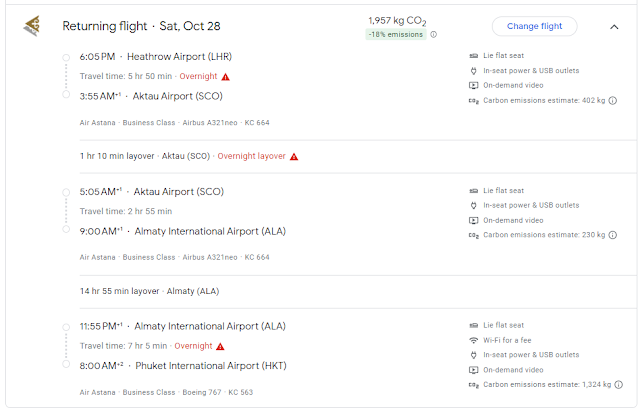
Task: Open info icon beside -18% emissions badge
Action: pos(433,34)
